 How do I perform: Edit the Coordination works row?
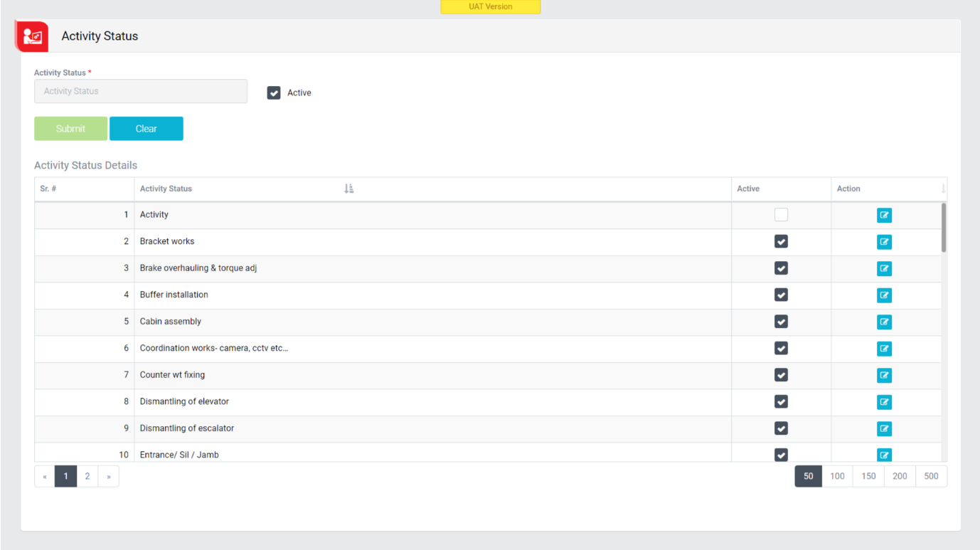[884, 349]
